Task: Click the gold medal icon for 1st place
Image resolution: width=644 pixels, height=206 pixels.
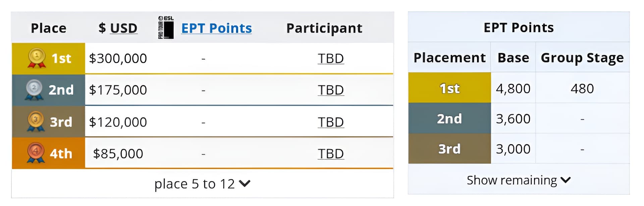Action: click(x=35, y=58)
